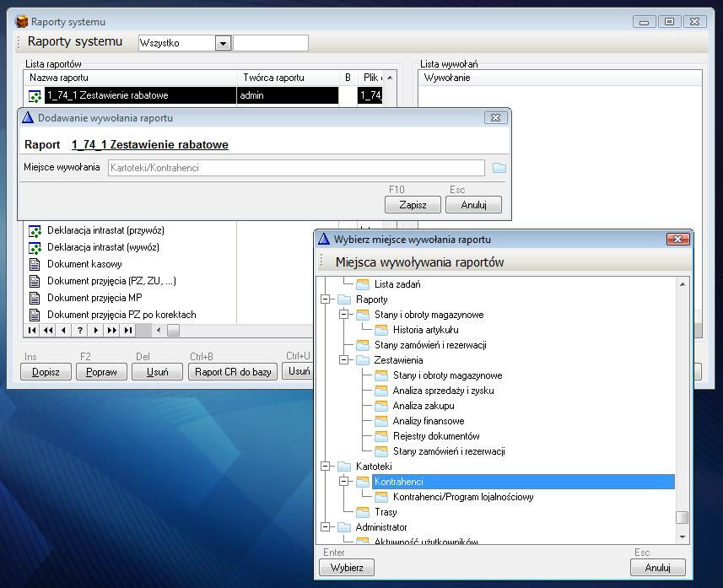Select Kontrahenci/Program lojalnościowy tree item
The image size is (723, 588).
click(462, 497)
